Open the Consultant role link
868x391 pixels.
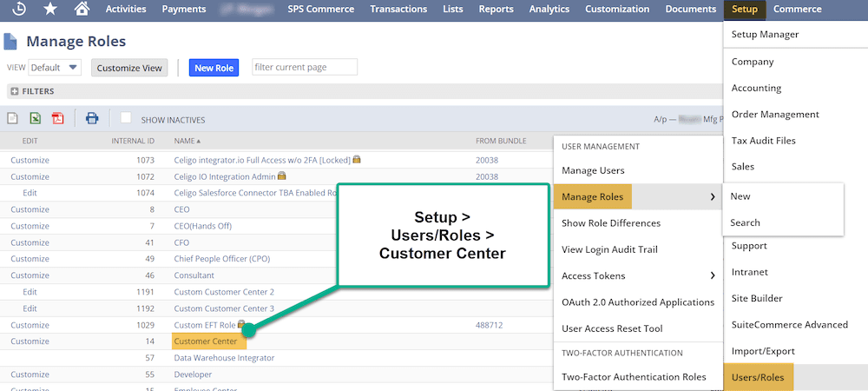pos(194,275)
